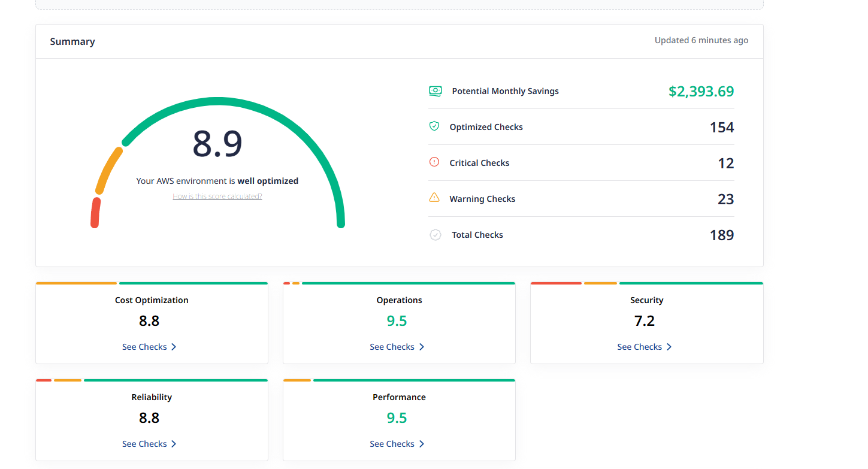Open See Checks under Cost Optimization
The width and height of the screenshot is (868, 469).
tap(144, 347)
